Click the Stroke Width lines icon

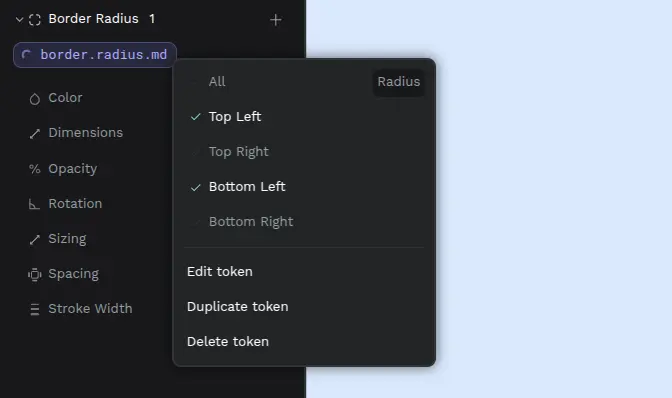pyautogui.click(x=35, y=309)
